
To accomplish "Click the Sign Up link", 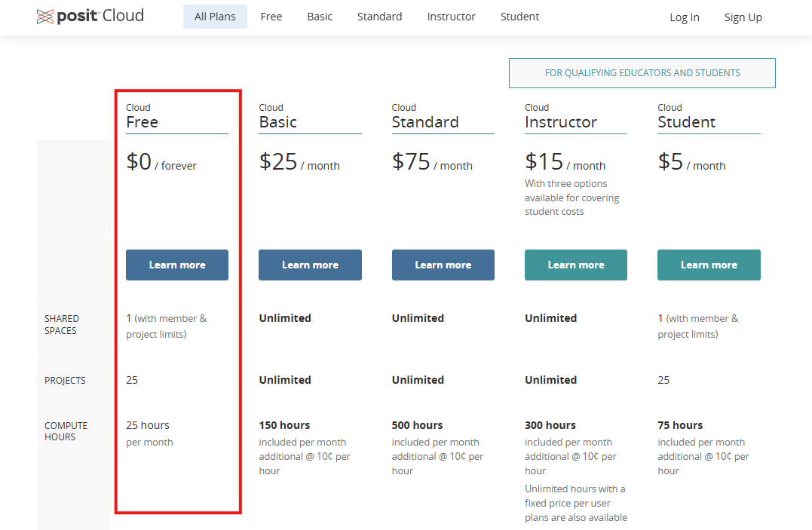I will (743, 17).
